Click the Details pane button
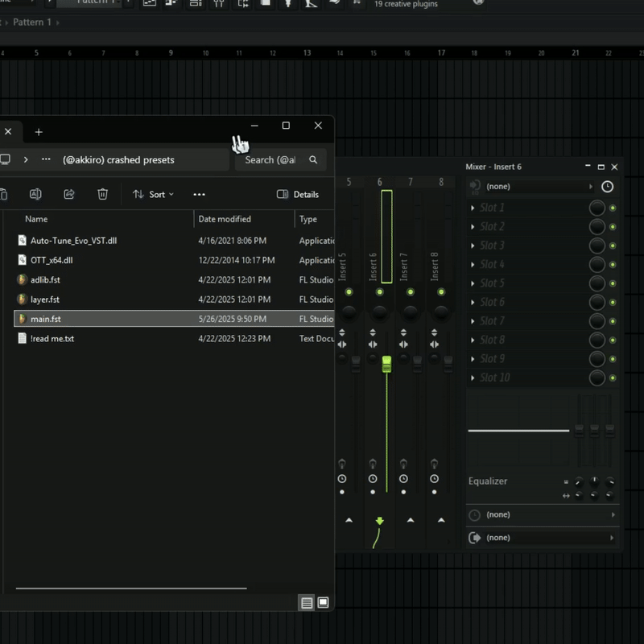Image resolution: width=644 pixels, height=644 pixels. click(x=298, y=194)
